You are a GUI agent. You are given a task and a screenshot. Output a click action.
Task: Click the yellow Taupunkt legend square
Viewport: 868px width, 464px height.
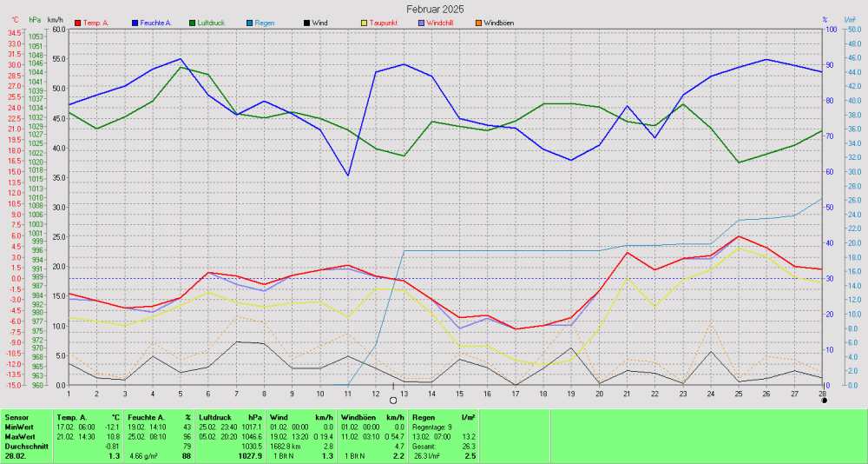(364, 23)
